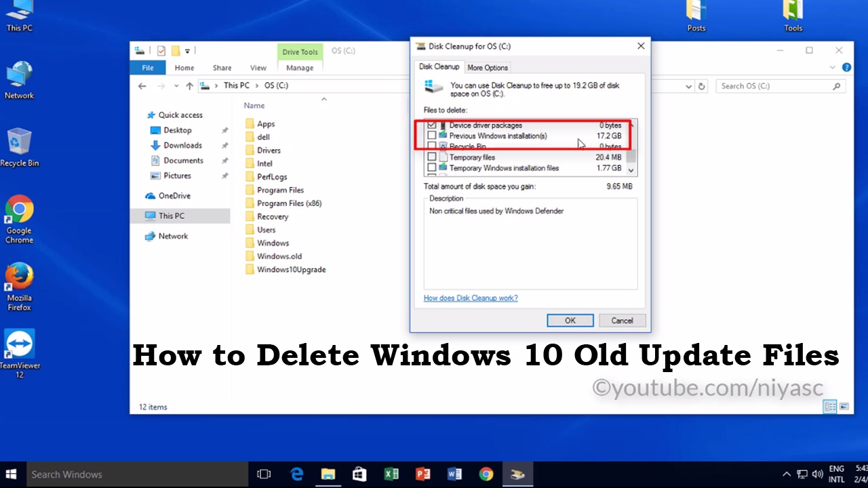Select the Windows.old folder
Screen dimensions: 868x488
coord(279,256)
